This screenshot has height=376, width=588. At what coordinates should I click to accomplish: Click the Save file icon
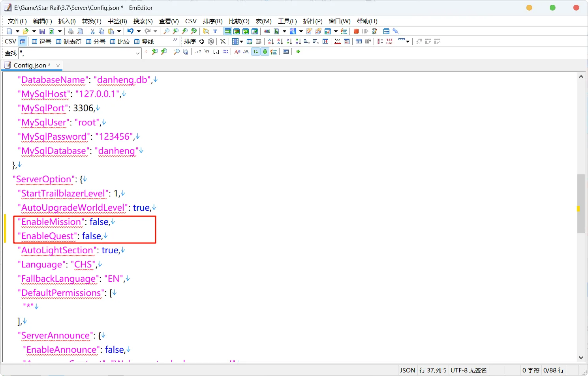(42, 31)
